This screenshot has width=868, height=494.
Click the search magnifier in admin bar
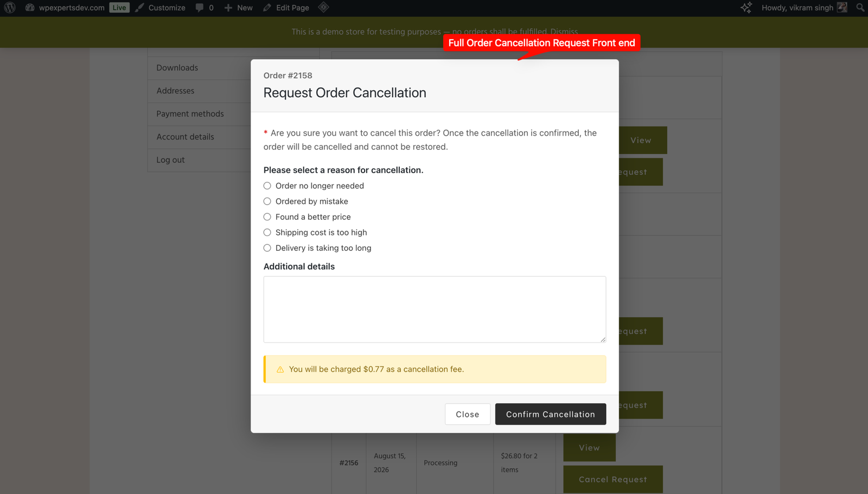[860, 8]
